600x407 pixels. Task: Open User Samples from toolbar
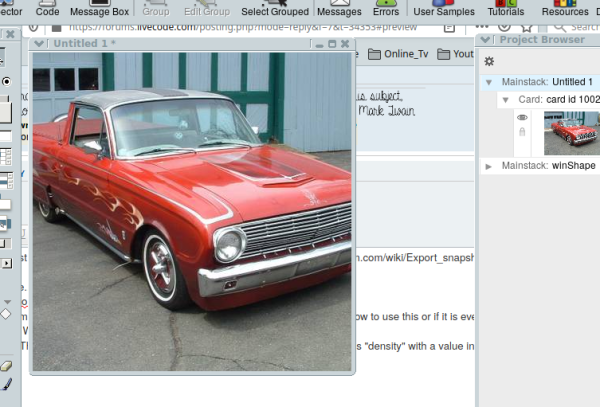coord(443,9)
